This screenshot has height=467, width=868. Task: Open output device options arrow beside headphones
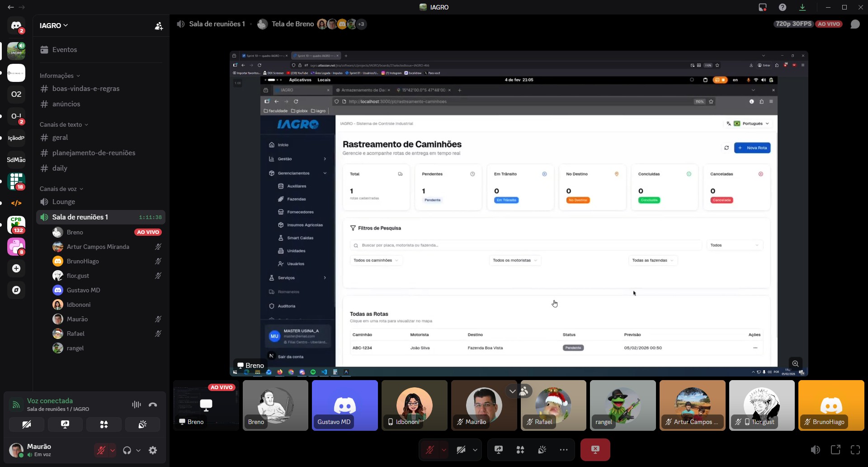138,450
